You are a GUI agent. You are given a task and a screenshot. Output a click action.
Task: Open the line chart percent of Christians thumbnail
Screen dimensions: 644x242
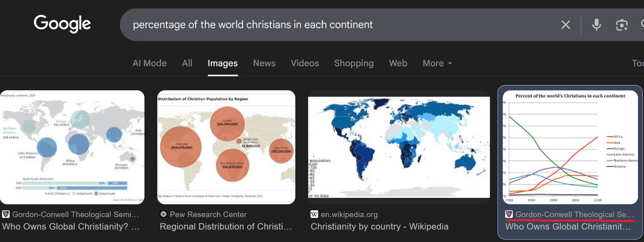[x=570, y=147]
